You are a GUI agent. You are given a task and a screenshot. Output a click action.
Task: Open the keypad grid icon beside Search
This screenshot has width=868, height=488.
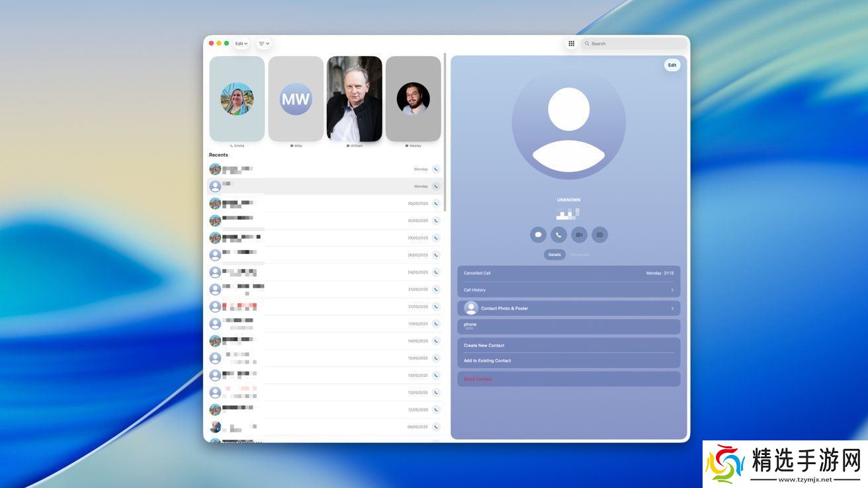click(x=571, y=44)
